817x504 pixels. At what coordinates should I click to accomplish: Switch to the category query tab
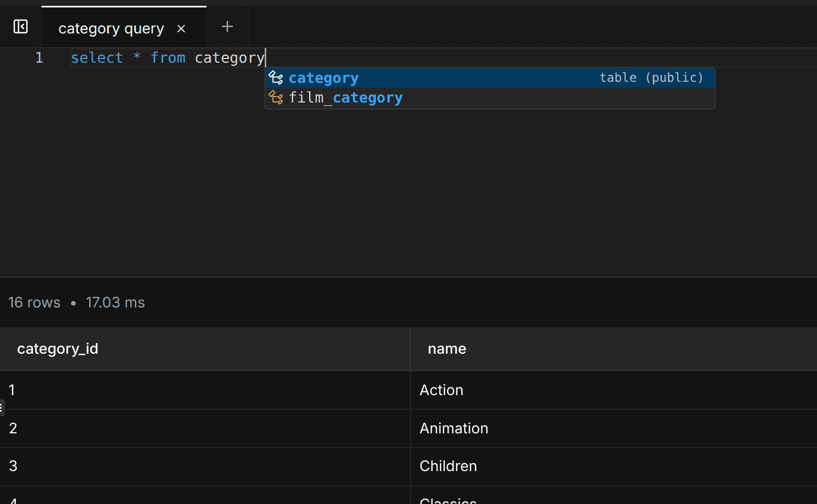111,28
